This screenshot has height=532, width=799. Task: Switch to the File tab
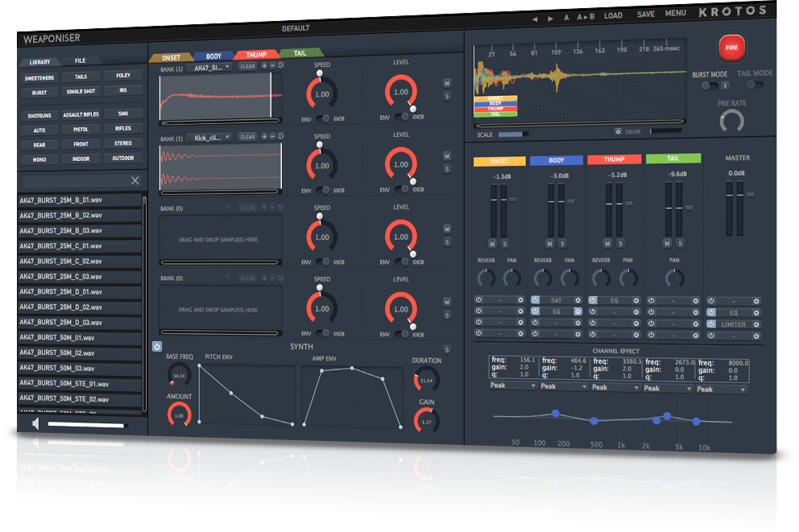(81, 60)
